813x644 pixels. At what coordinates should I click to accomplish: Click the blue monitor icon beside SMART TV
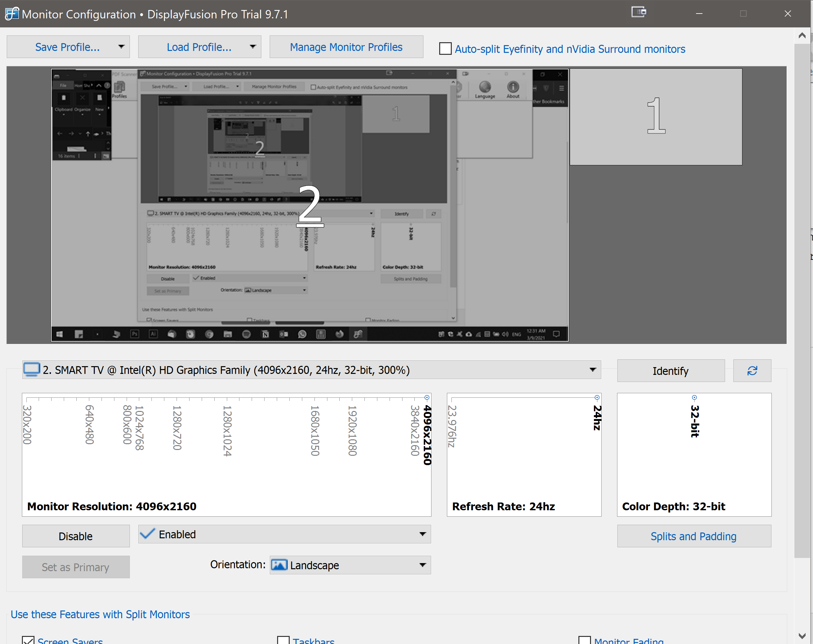32,369
